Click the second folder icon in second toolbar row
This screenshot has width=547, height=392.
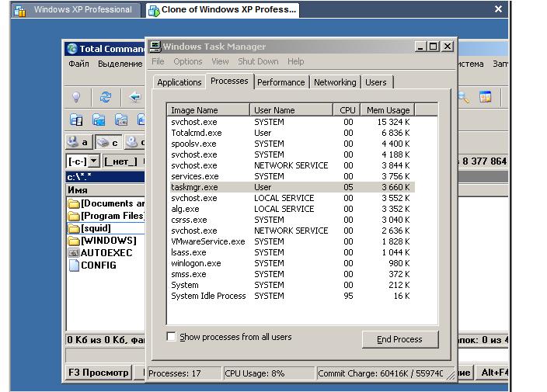pos(99,120)
